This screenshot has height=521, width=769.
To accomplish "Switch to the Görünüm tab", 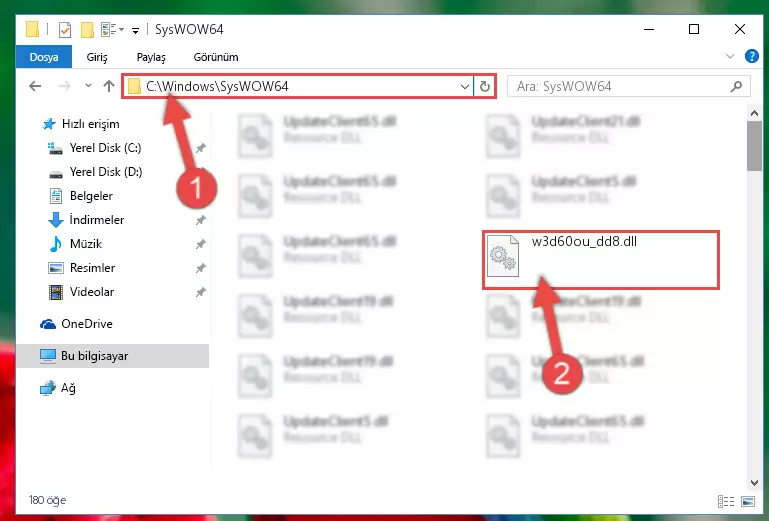I will click(x=216, y=57).
